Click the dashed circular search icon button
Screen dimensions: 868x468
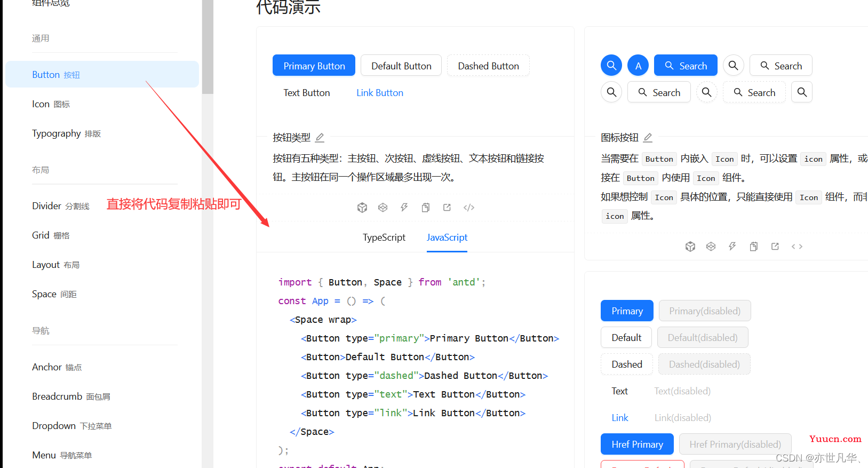(707, 92)
